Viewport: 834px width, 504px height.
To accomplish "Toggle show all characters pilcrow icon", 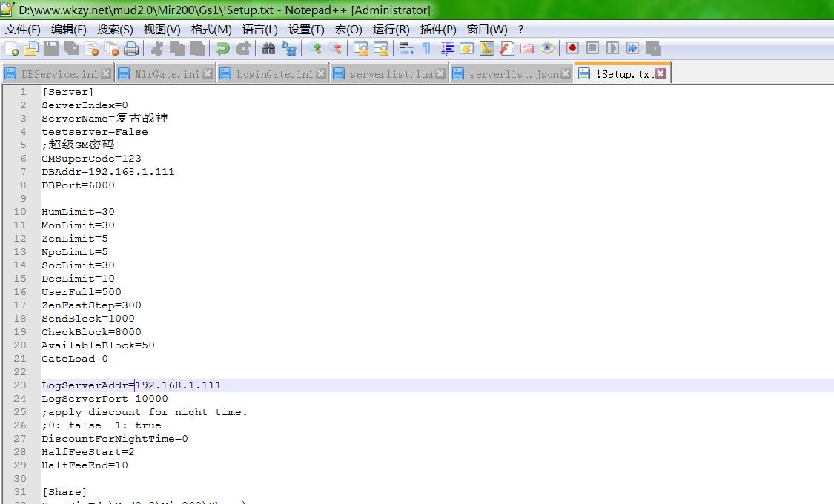I will [x=426, y=48].
